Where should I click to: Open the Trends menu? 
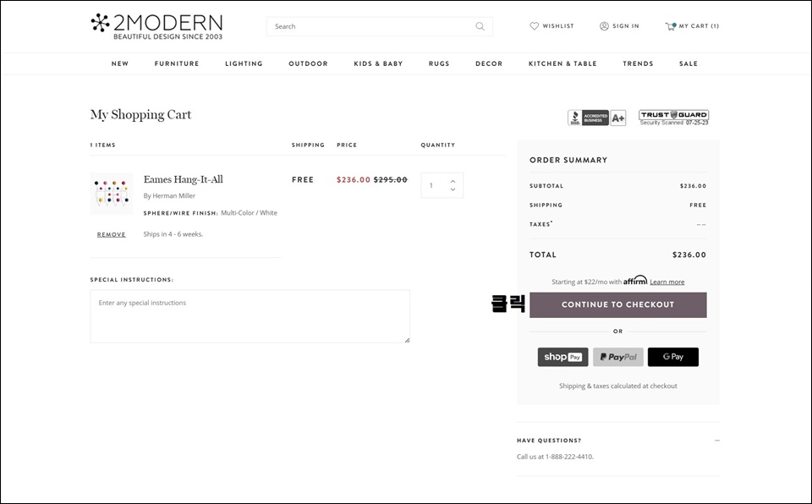pos(638,63)
